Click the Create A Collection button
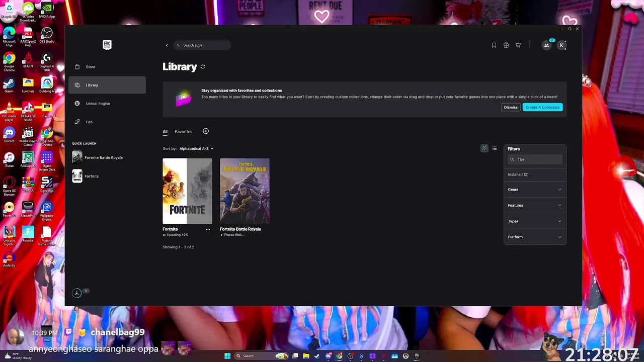The image size is (644, 362). coord(542,107)
